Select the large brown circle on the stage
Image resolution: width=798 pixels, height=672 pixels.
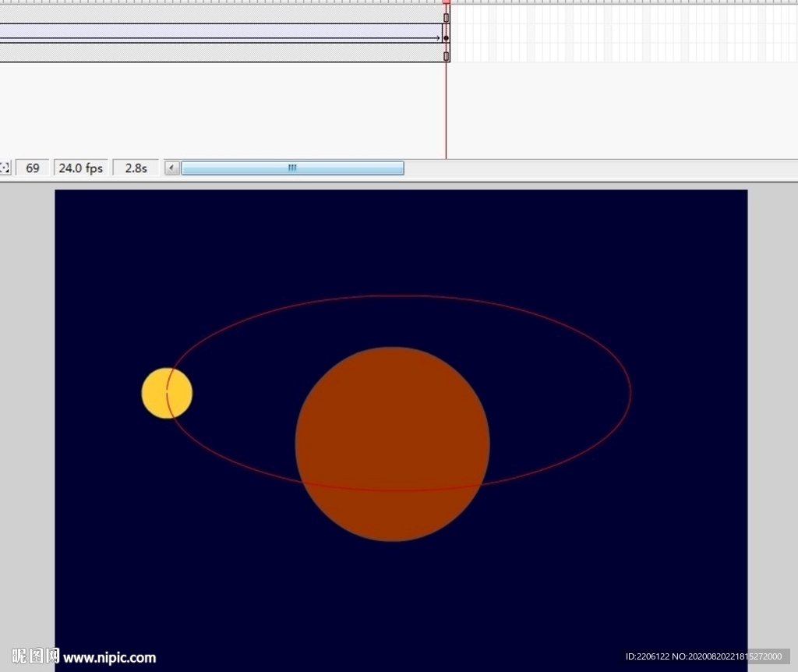pos(393,444)
